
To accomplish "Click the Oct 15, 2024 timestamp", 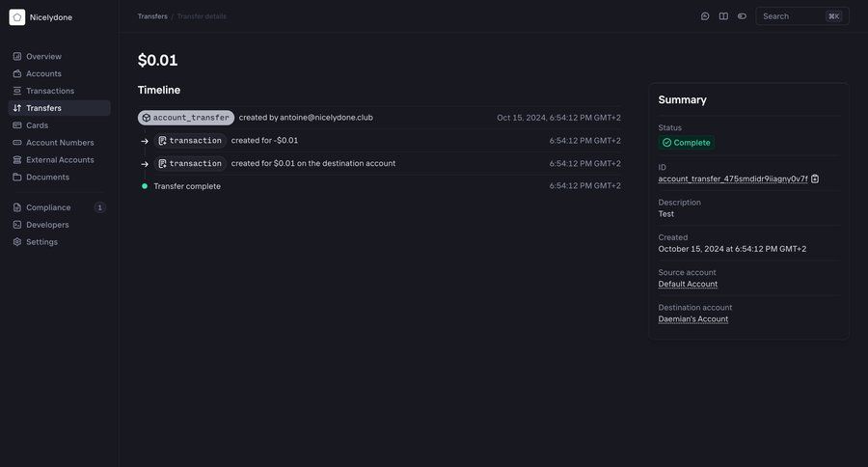I will pyautogui.click(x=558, y=118).
